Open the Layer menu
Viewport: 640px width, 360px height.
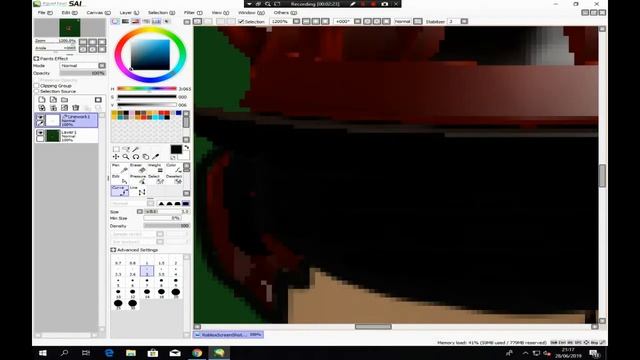coord(129,13)
